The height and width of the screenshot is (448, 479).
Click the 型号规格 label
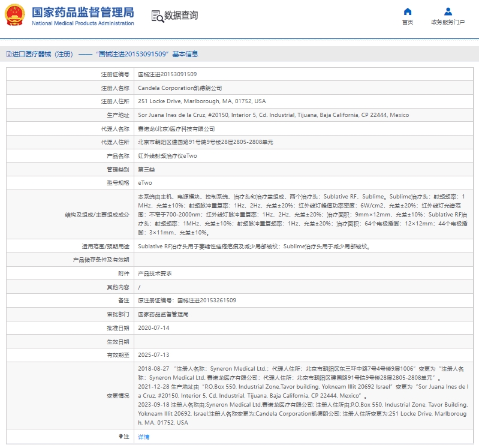click(x=118, y=183)
